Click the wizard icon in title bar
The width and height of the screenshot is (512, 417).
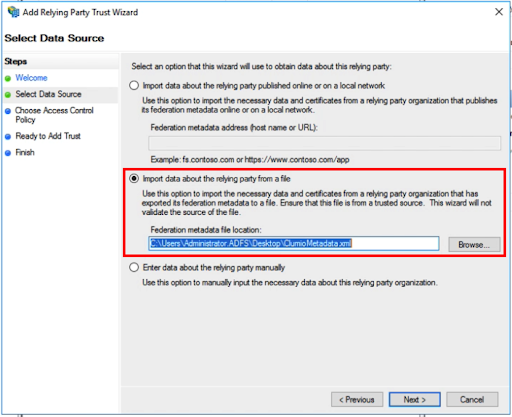13,12
